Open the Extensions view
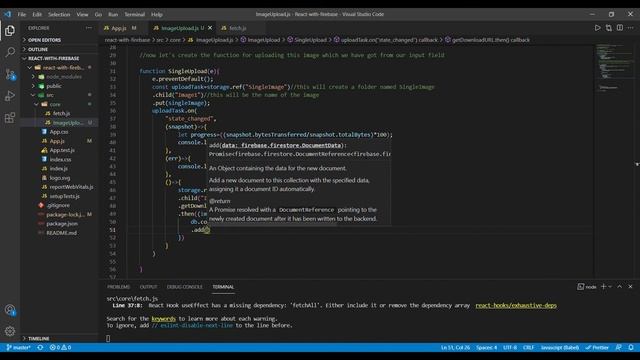Image resolution: width=640 pixels, height=360 pixels. coord(10,118)
